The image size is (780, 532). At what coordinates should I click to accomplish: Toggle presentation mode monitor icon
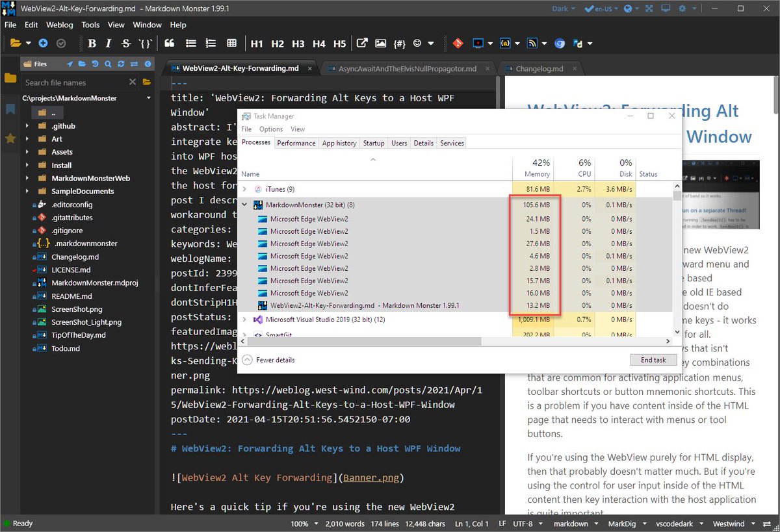point(666,9)
